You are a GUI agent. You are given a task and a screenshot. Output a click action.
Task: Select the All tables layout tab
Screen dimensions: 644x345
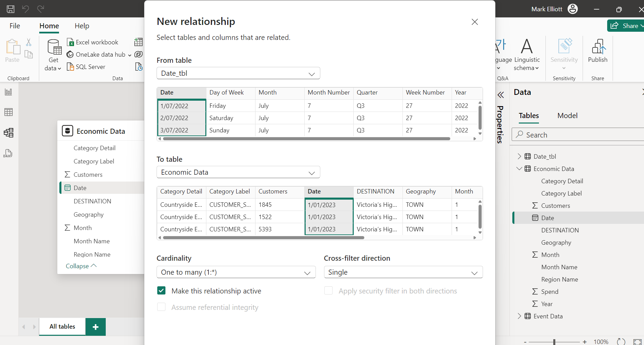(x=62, y=327)
